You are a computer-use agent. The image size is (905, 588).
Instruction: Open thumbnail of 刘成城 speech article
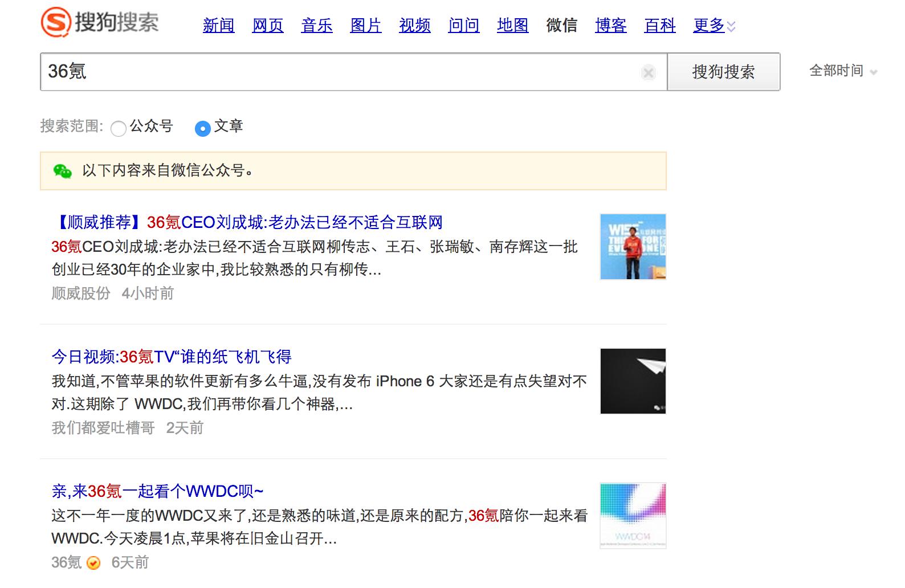point(633,247)
